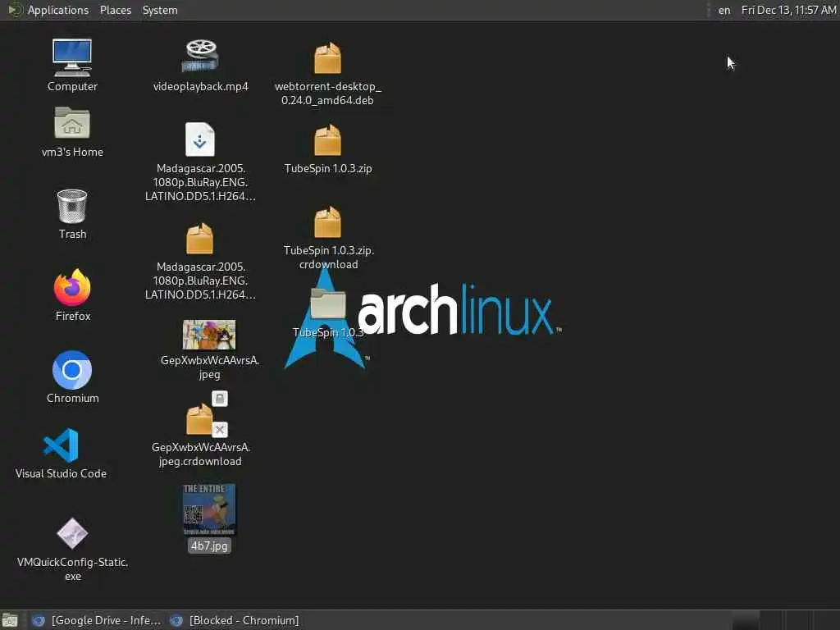Screen dimensions: 840x630
Task: Click the VMQuickConfig-Static.exe name label
Action: 72,569
